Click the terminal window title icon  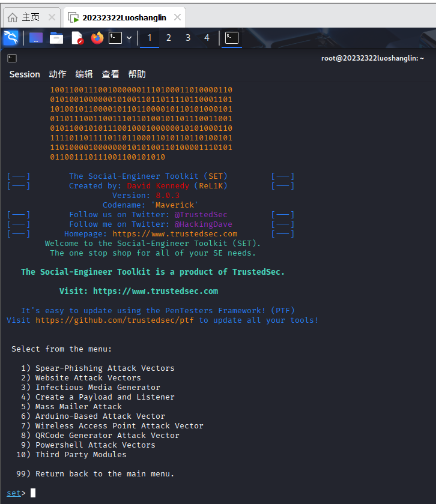tap(12, 58)
